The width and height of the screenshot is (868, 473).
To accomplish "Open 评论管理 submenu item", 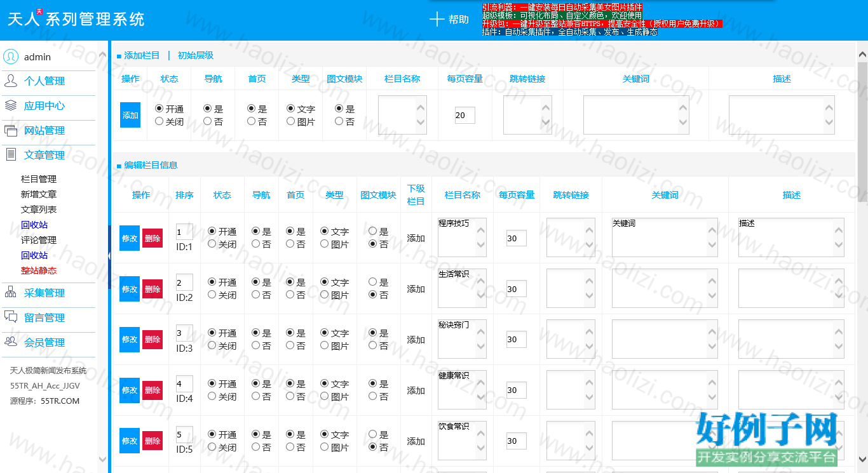I will (39, 240).
